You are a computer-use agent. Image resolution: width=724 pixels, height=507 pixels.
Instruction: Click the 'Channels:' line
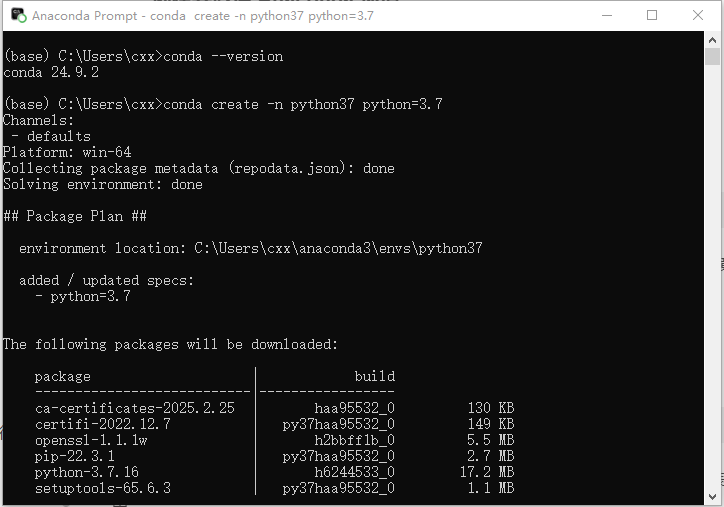(38, 121)
